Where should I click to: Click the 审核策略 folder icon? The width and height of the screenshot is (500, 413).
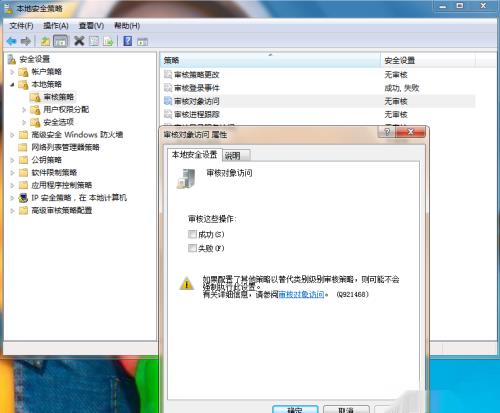coord(35,97)
